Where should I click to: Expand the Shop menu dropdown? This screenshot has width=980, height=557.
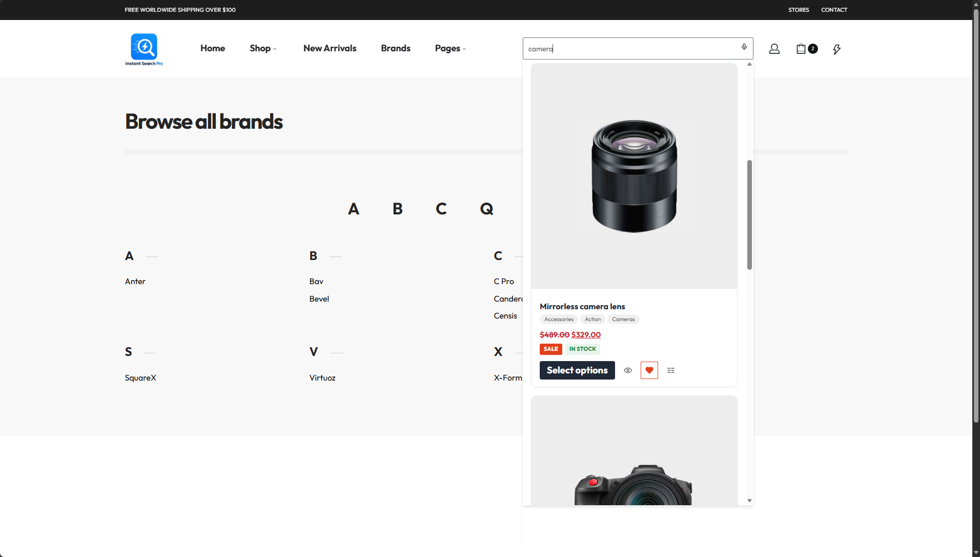point(263,48)
